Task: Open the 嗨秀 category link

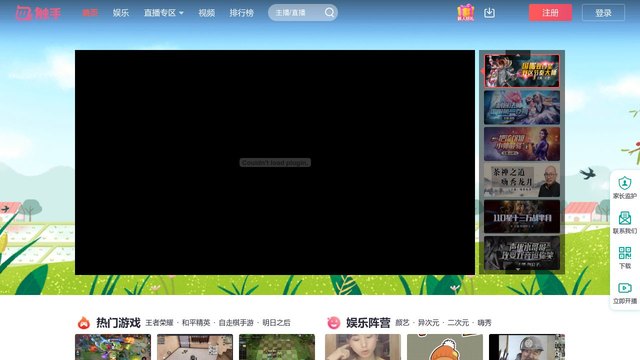Action: pyautogui.click(x=484, y=322)
